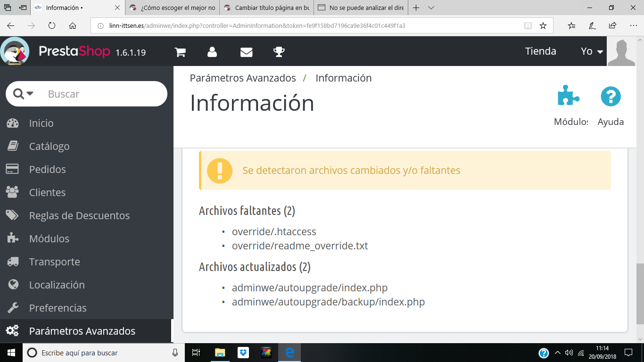
Task: Add this page to favorites star
Action: coord(543,26)
